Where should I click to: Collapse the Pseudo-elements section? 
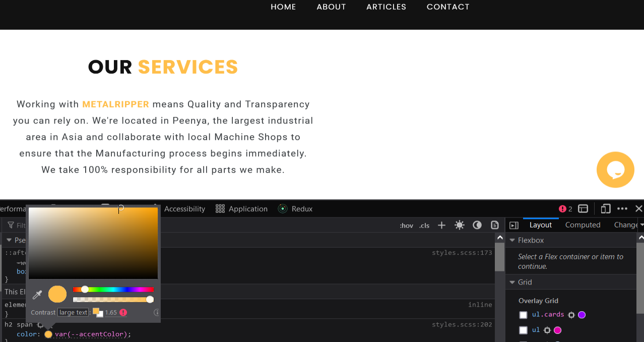point(9,240)
